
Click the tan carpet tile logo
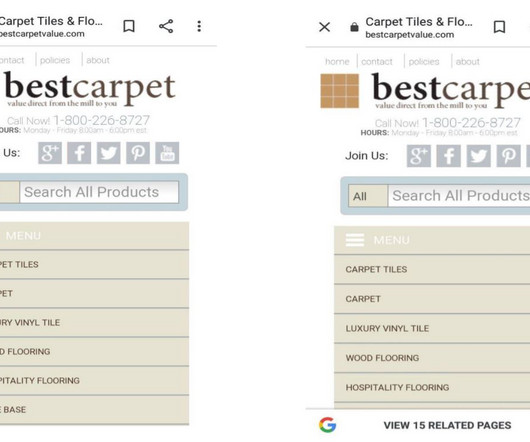(340, 91)
